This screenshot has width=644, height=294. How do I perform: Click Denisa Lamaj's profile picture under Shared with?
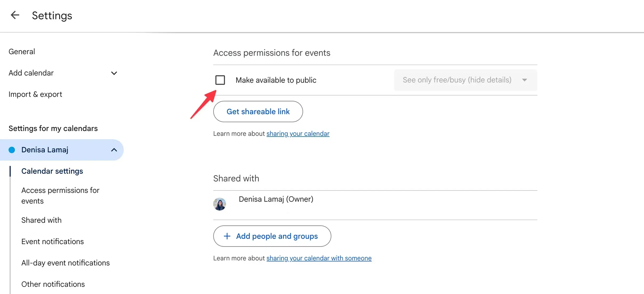(x=219, y=204)
